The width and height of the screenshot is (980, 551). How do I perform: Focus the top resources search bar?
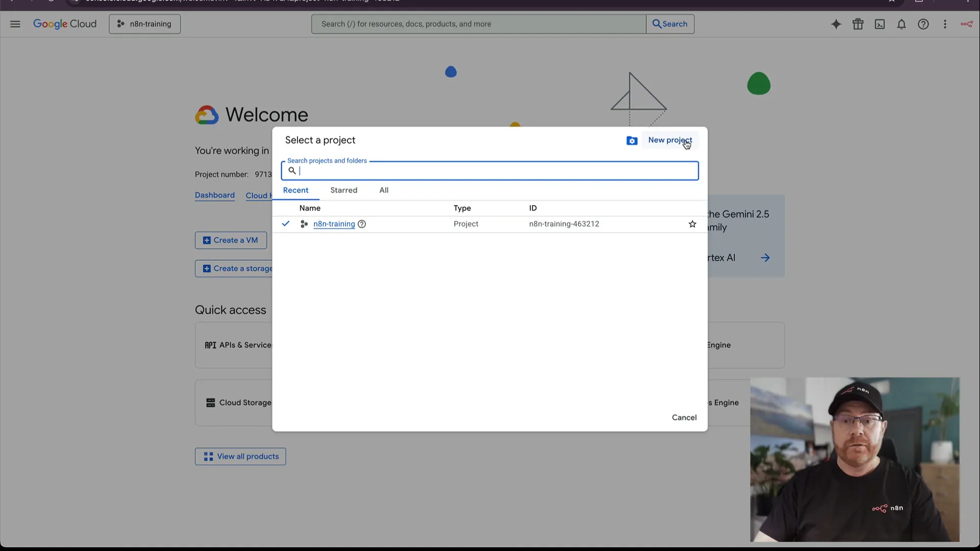tap(478, 24)
